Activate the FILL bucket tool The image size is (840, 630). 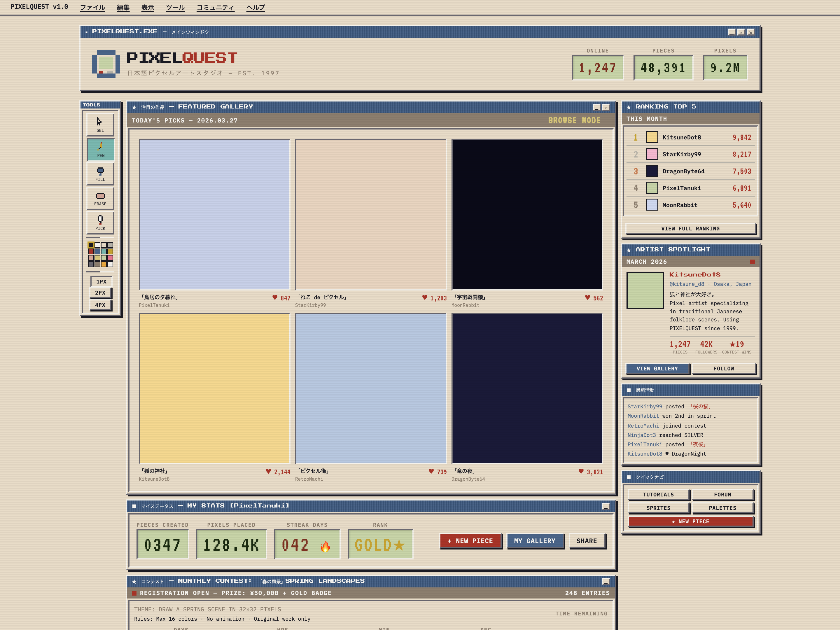click(x=100, y=174)
